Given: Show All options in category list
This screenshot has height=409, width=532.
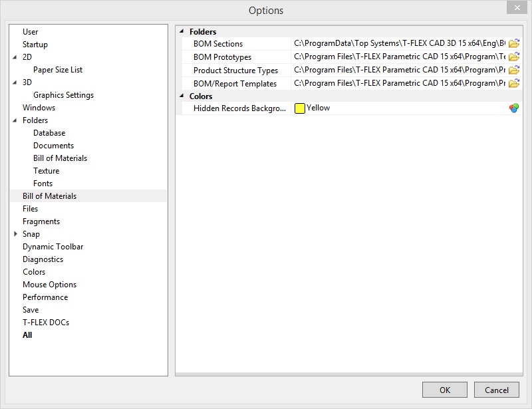Looking at the screenshot, I should click(27, 335).
